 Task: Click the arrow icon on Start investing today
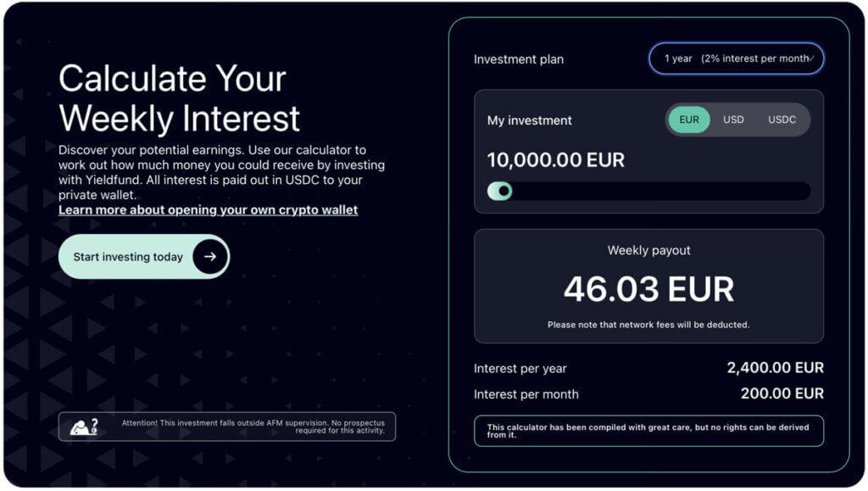tap(210, 256)
